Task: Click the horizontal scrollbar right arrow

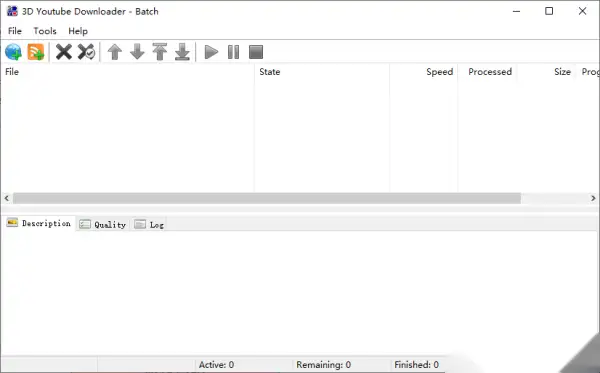Action: (593, 198)
